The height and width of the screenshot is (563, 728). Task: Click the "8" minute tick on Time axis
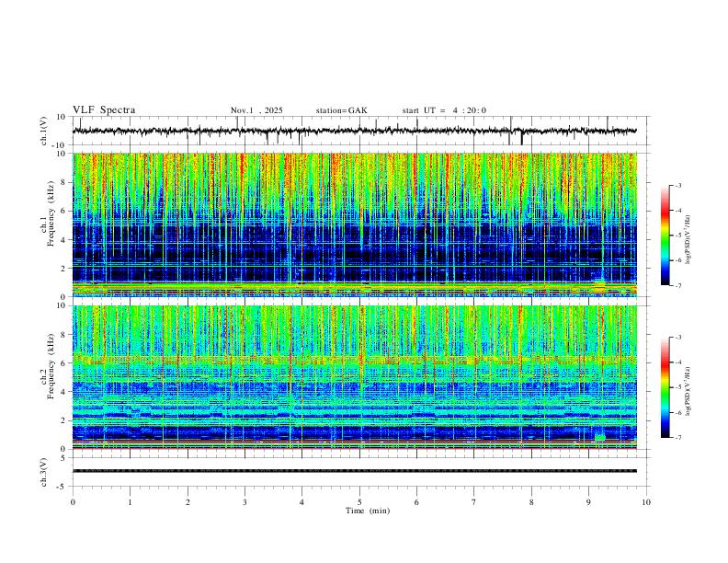coord(531,502)
